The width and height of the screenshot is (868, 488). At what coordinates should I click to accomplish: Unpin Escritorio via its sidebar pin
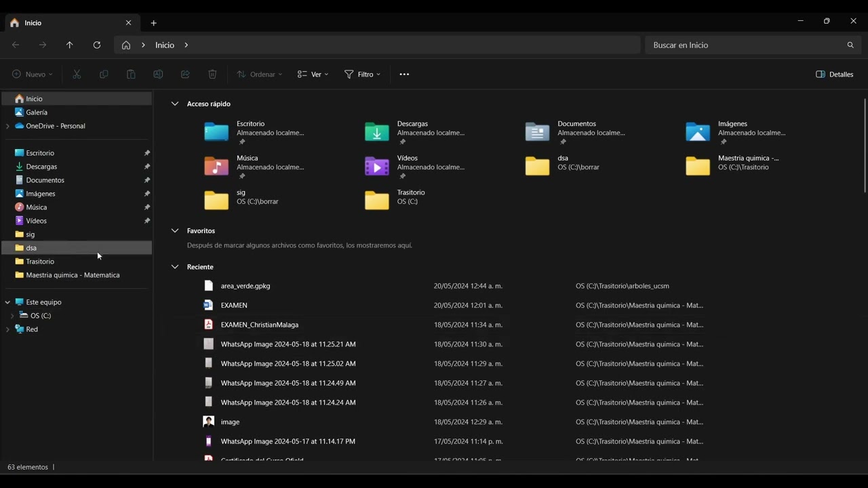click(147, 153)
